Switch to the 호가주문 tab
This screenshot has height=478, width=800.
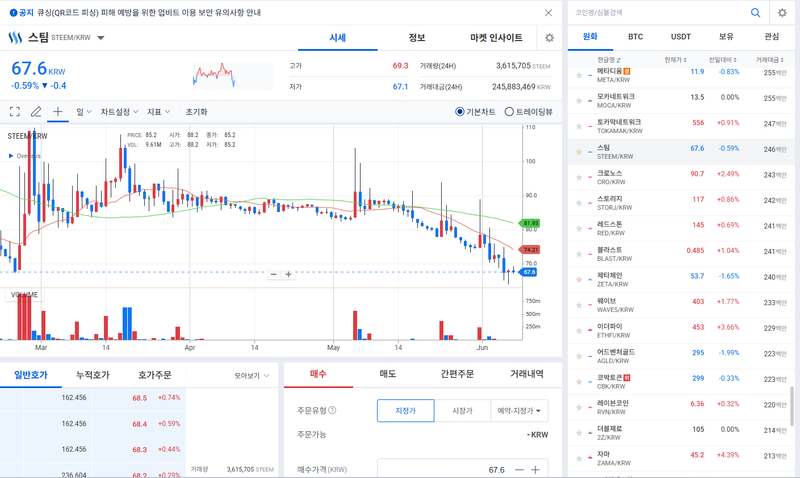(x=155, y=375)
